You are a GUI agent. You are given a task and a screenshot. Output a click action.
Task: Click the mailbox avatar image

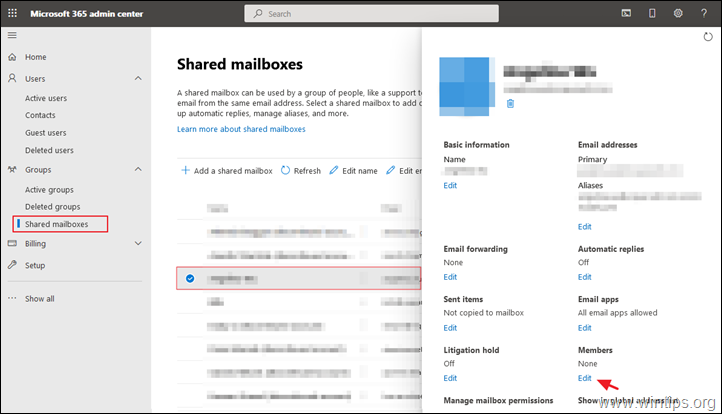467,86
